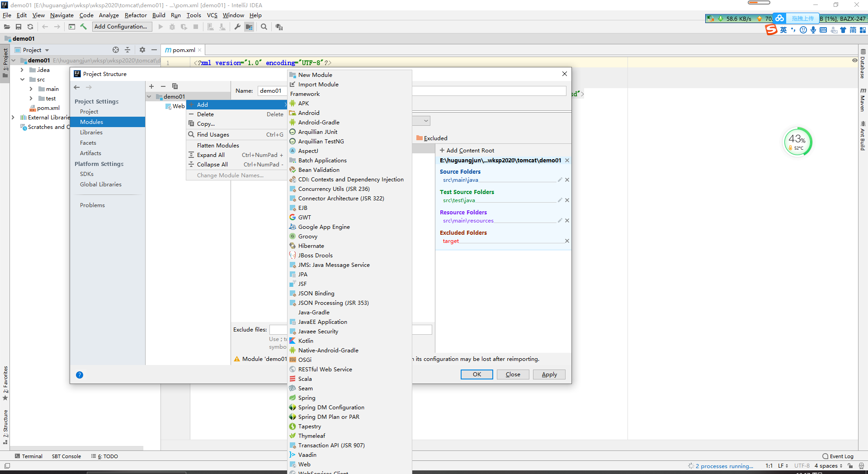Remove src\test\java test source folder

(x=567, y=200)
